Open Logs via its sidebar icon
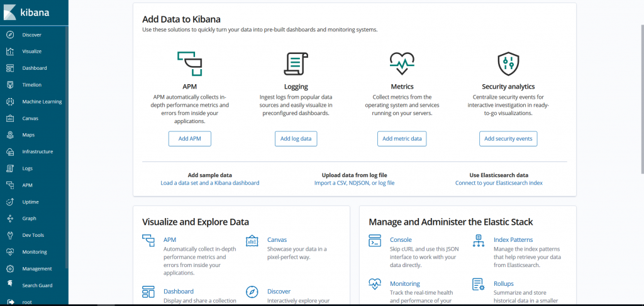Screen dimensions: 644x306 click(x=10, y=168)
